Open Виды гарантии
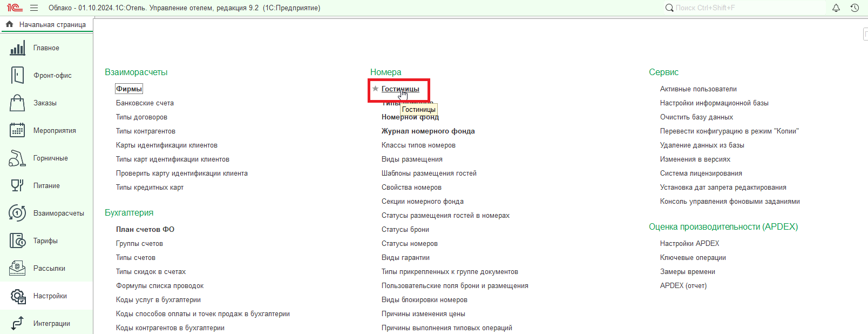Image resolution: width=868 pixels, height=334 pixels. click(x=405, y=258)
